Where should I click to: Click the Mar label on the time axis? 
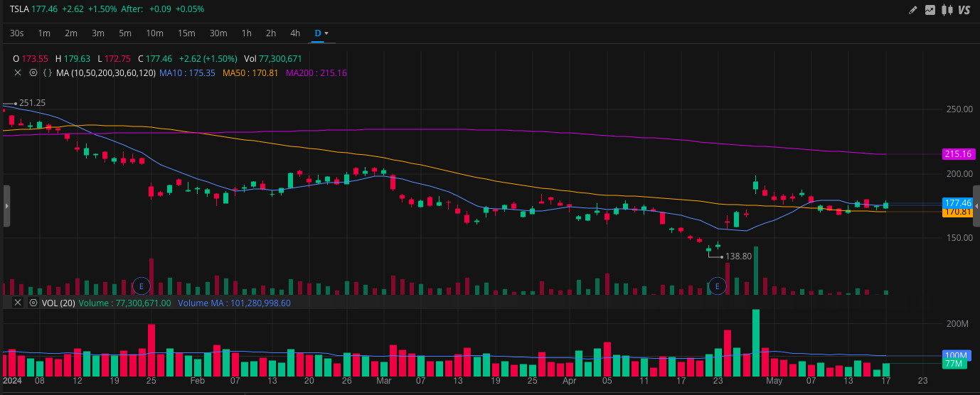click(x=384, y=381)
